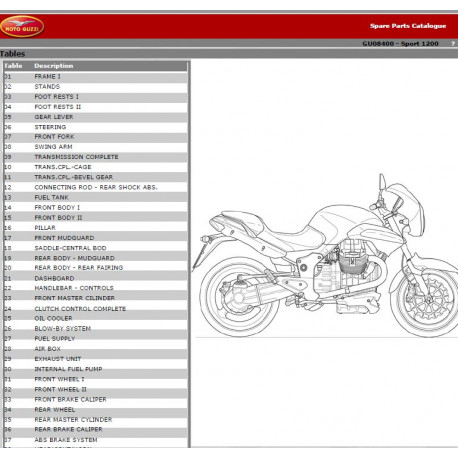Open CONNECTING ROD - REAR SHOCK ABS. table
The width and height of the screenshot is (458, 458).
[x=96, y=187]
